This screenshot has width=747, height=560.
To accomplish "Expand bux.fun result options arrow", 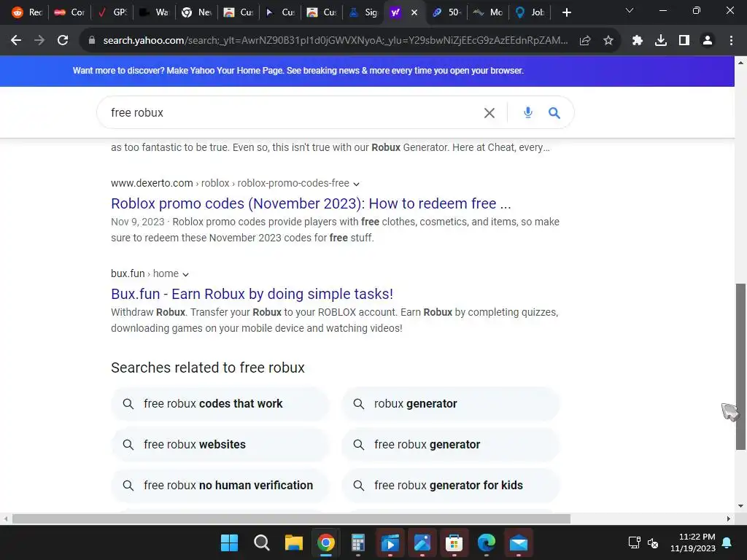I will [x=186, y=274].
